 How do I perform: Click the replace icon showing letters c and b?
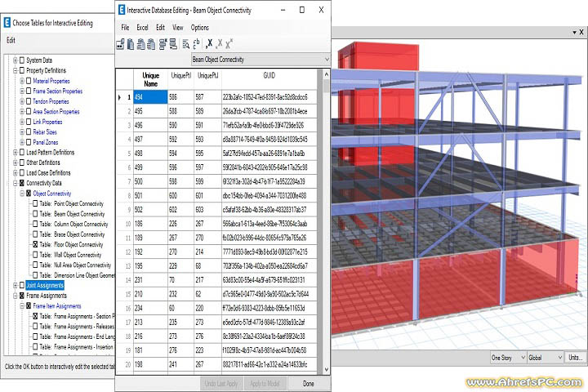point(196,44)
